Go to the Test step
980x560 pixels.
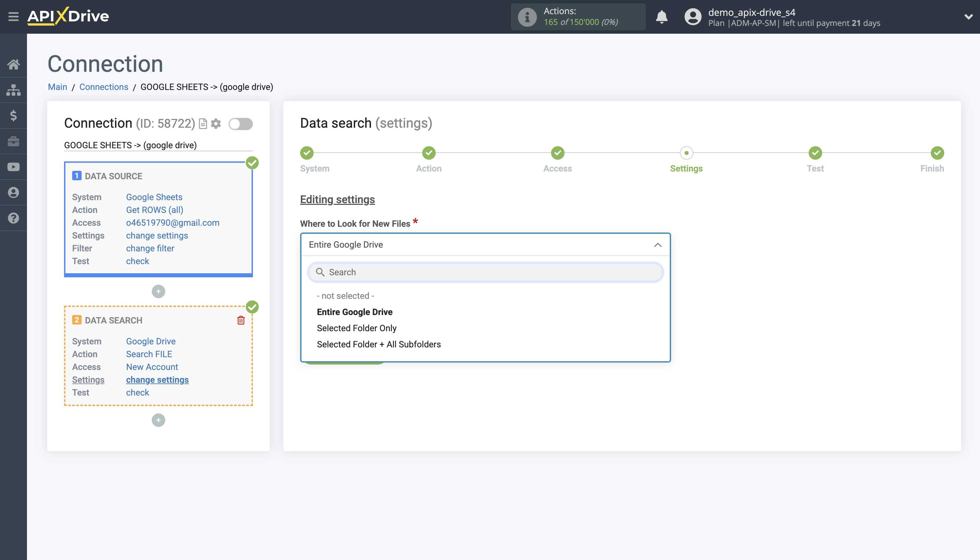[815, 153]
